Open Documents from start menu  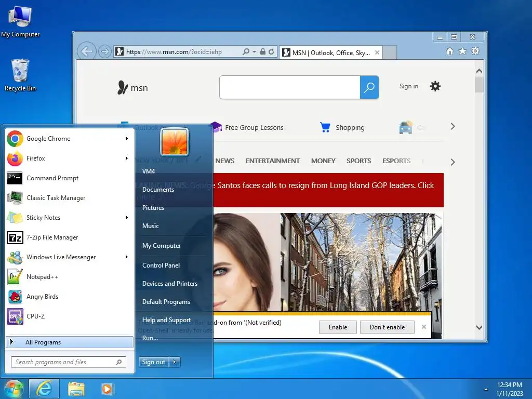158,189
